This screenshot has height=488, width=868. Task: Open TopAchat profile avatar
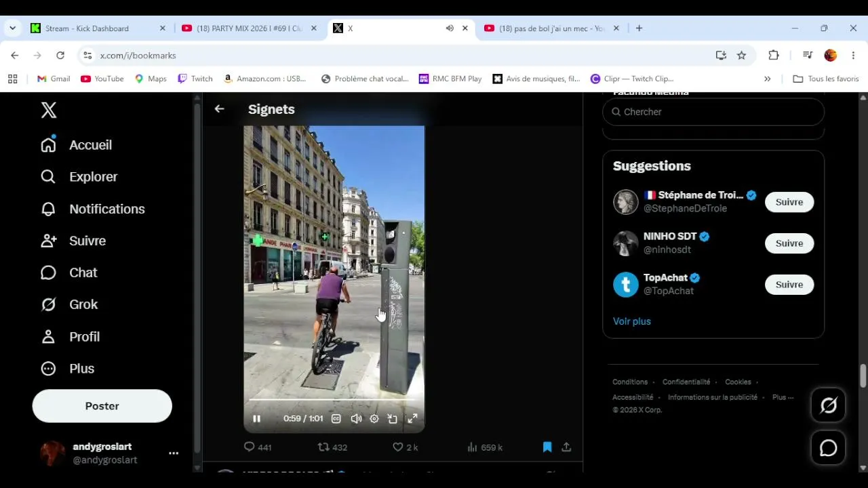tap(626, 285)
